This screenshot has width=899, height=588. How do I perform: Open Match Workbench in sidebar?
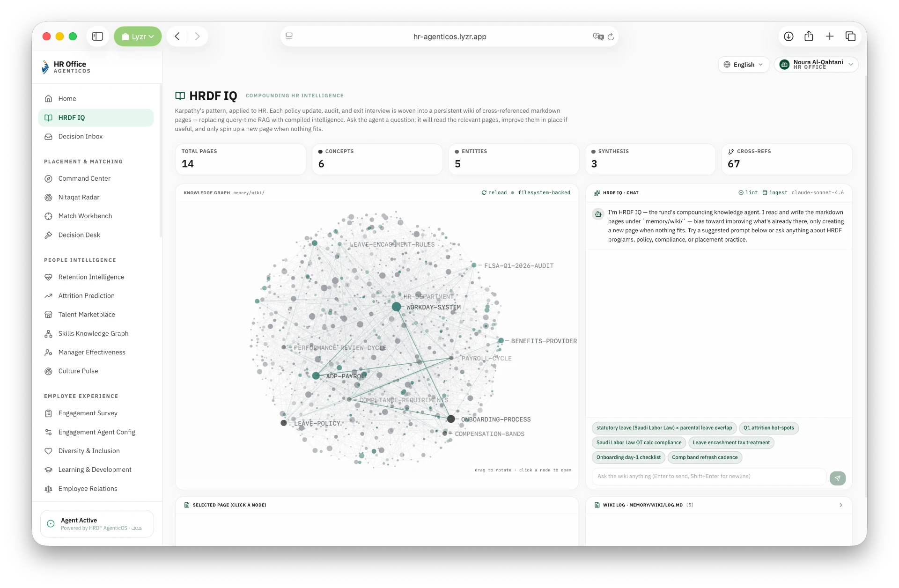[x=96, y=216]
